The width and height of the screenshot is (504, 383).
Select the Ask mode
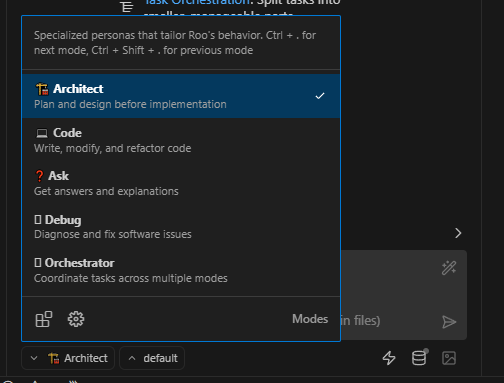(x=181, y=183)
